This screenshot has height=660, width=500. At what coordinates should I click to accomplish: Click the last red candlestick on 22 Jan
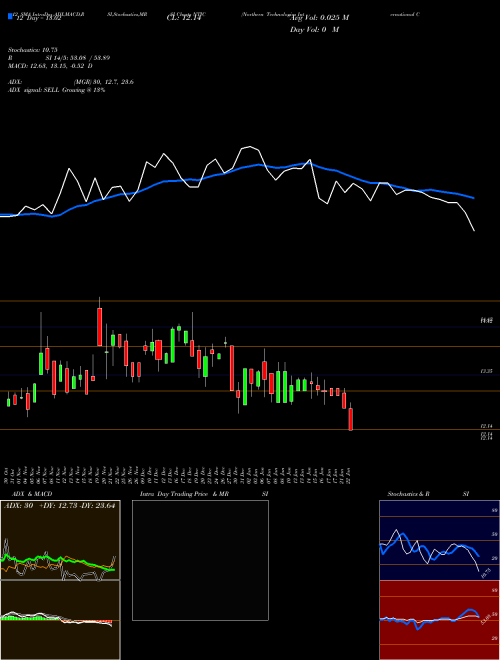(351, 419)
